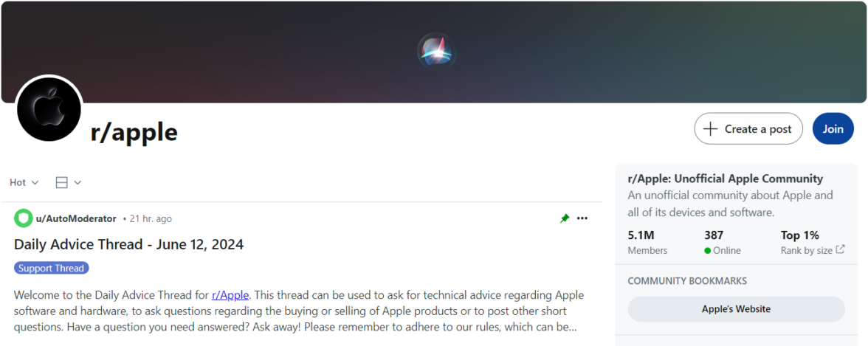Click the r/apple community heading
The width and height of the screenshot is (868, 346).
point(134,132)
